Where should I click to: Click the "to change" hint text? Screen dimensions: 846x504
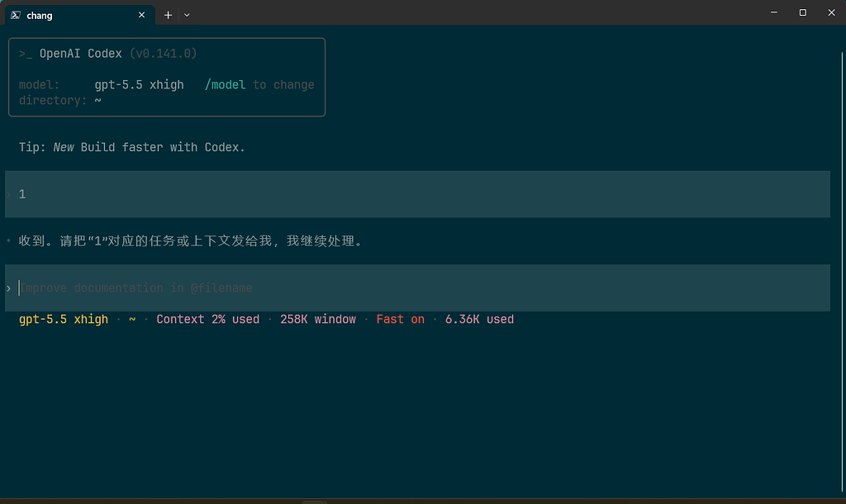tap(283, 85)
